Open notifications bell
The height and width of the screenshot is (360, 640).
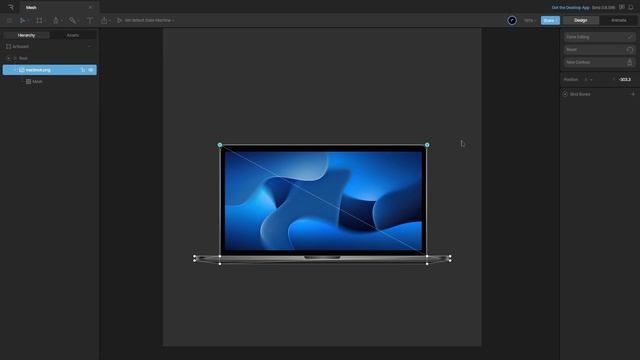[631, 7]
